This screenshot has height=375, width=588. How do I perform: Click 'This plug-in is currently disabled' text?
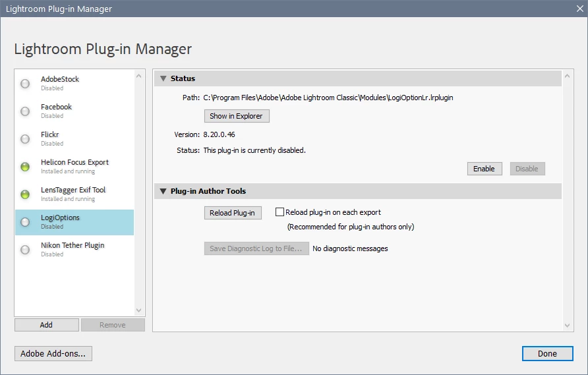tap(254, 150)
